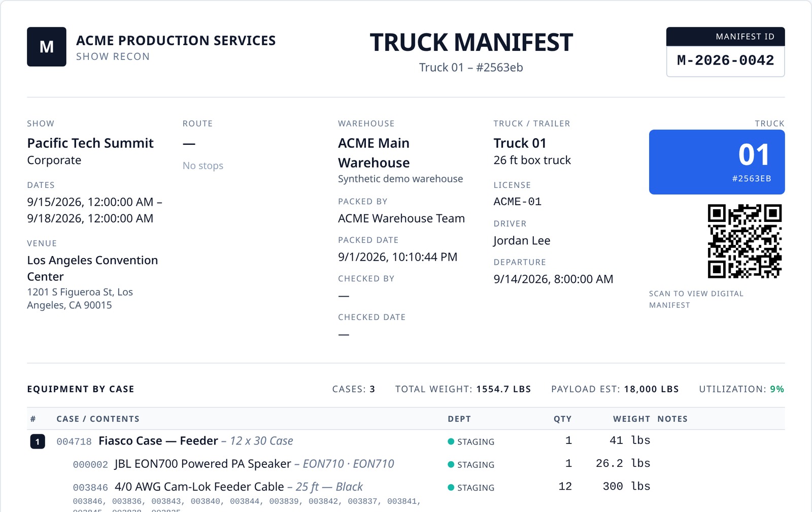
Task: Click the case ID 004718
Action: tap(74, 442)
